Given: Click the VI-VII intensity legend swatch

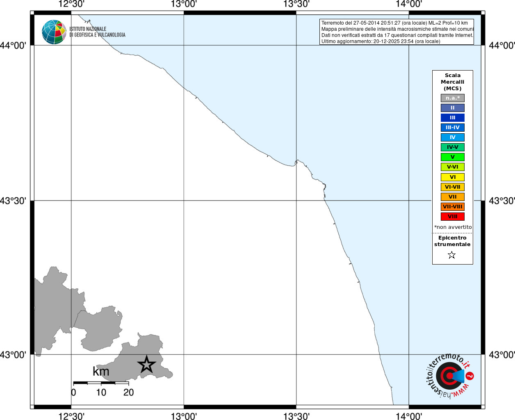Looking at the screenshot, I should point(452,187).
